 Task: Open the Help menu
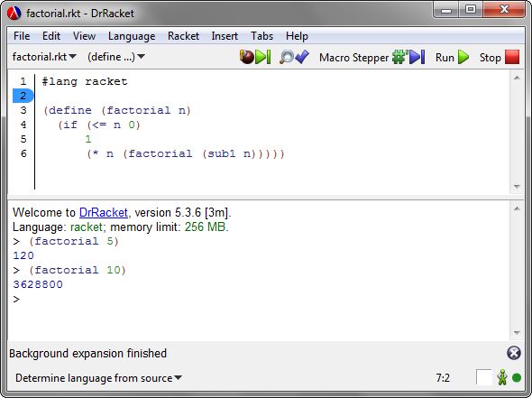point(297,36)
